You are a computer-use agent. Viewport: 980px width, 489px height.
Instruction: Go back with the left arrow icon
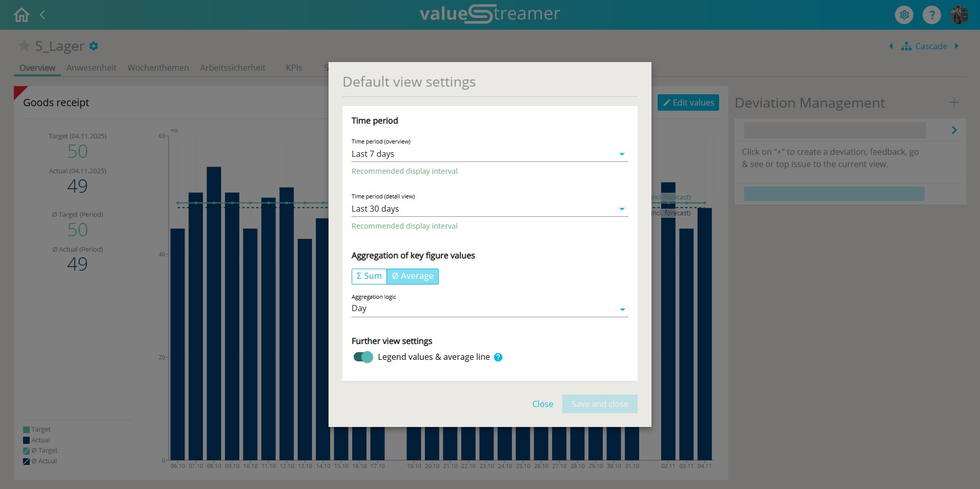[43, 15]
